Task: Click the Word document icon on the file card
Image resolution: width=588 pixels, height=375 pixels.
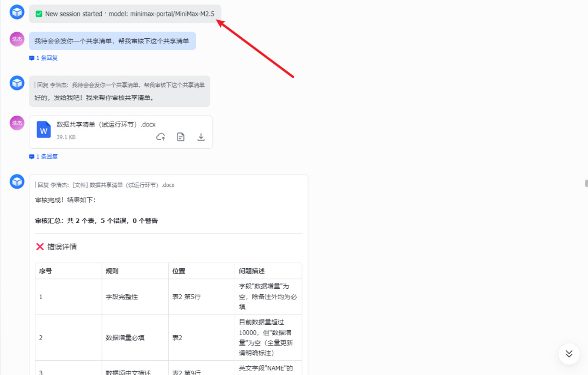Action: click(44, 130)
